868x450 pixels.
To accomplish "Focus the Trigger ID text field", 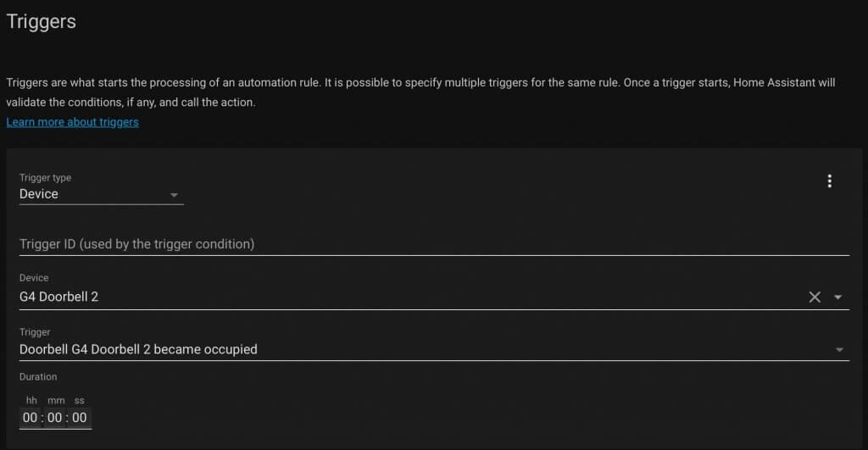I will coord(434,244).
